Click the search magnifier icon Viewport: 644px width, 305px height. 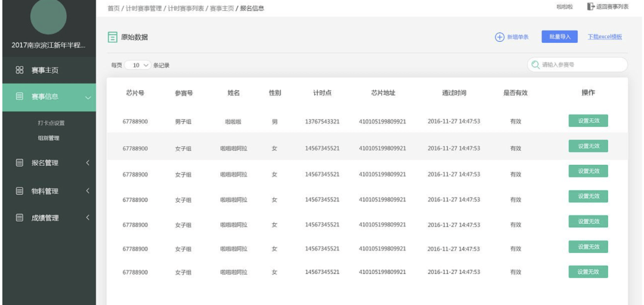(535, 64)
